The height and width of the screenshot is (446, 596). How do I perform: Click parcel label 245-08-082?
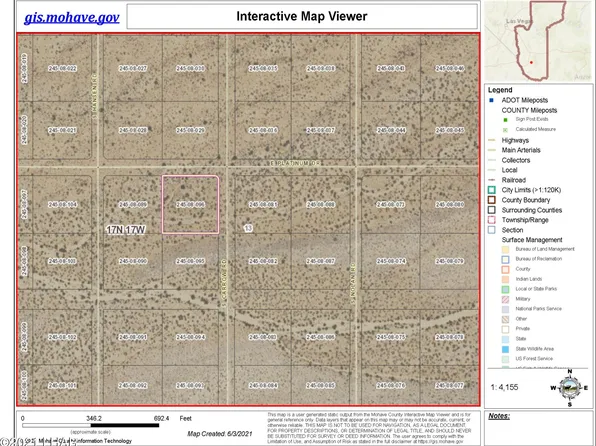tap(263, 261)
